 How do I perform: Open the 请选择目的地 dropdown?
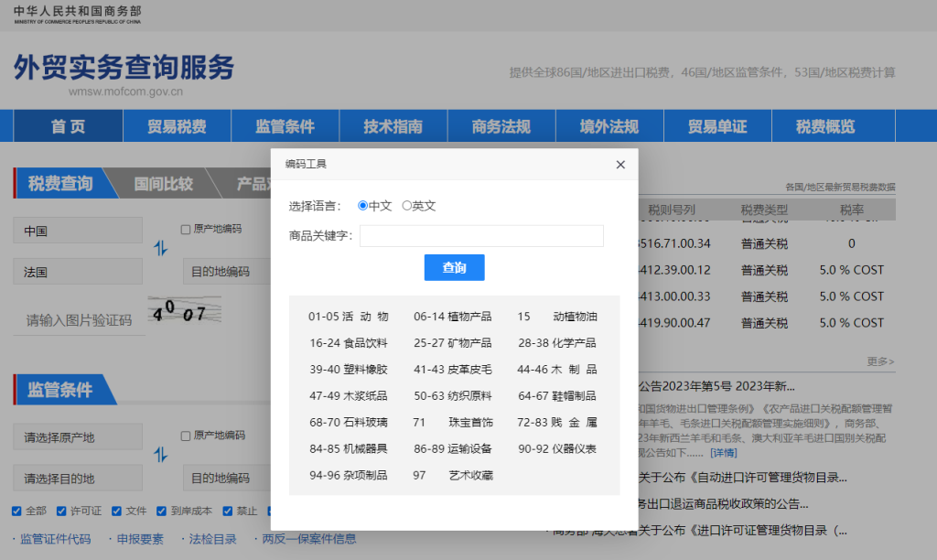[78, 479]
